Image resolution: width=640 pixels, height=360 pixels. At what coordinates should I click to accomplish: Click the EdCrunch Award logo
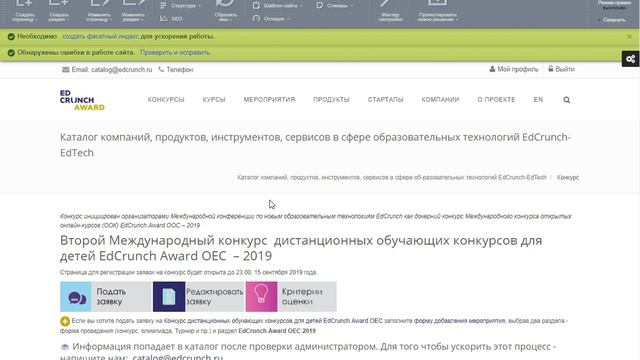click(x=82, y=100)
